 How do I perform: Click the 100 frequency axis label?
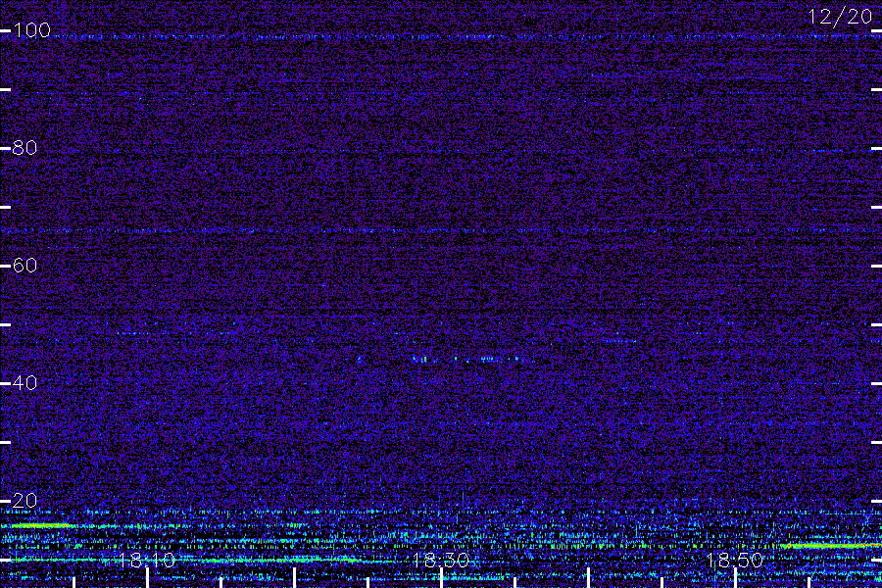click(x=31, y=30)
